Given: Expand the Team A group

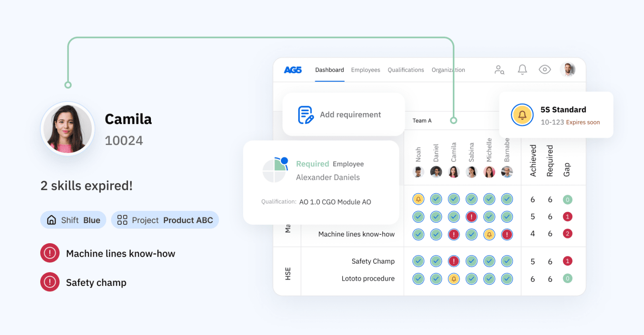Looking at the screenshot, I should (x=422, y=120).
